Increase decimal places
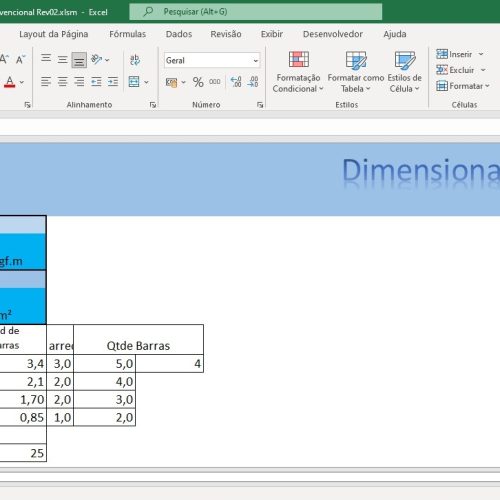 [236, 82]
